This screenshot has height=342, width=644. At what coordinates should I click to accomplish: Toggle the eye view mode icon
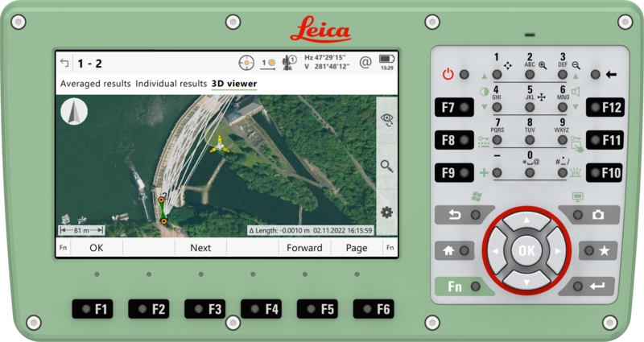[387, 118]
